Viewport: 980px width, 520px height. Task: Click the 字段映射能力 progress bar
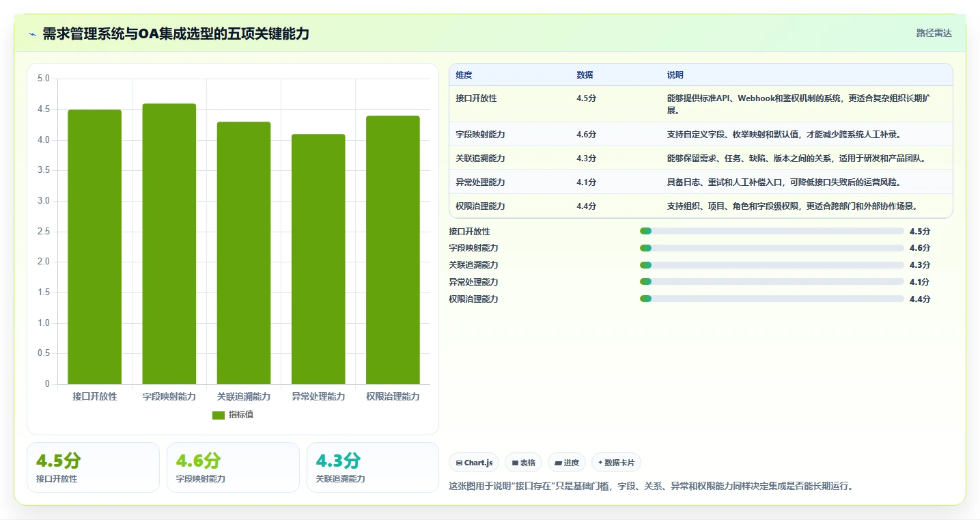[772, 248]
